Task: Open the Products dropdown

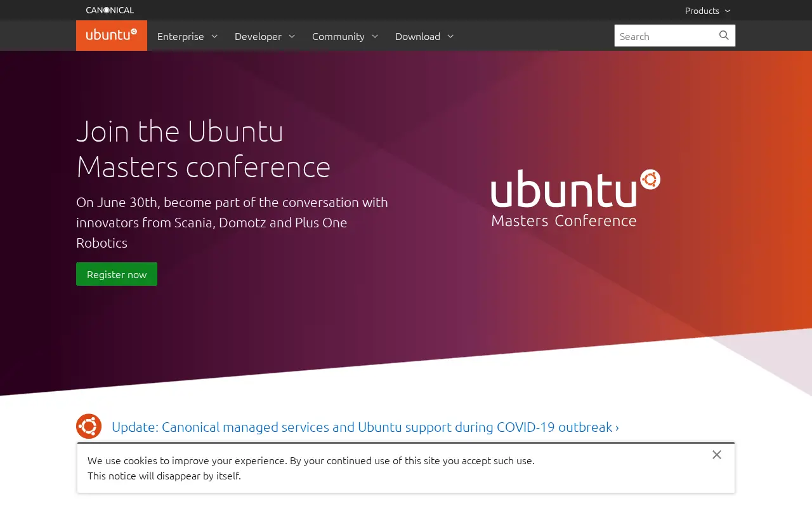Action: pos(707,10)
